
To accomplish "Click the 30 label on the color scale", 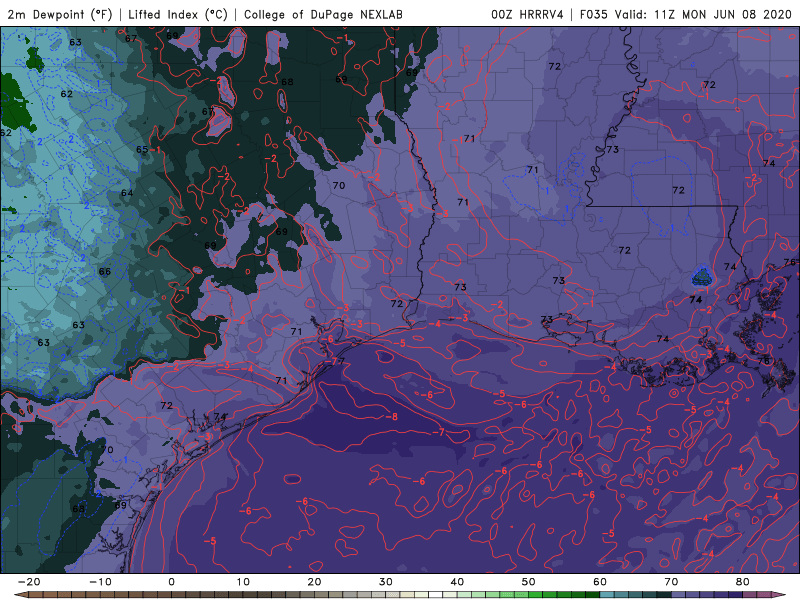I will (386, 582).
